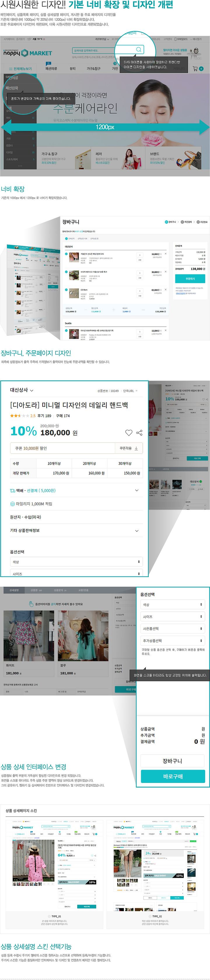210x980 pixels.
Task: Click the share icon next to the heart
Action: pos(139,432)
